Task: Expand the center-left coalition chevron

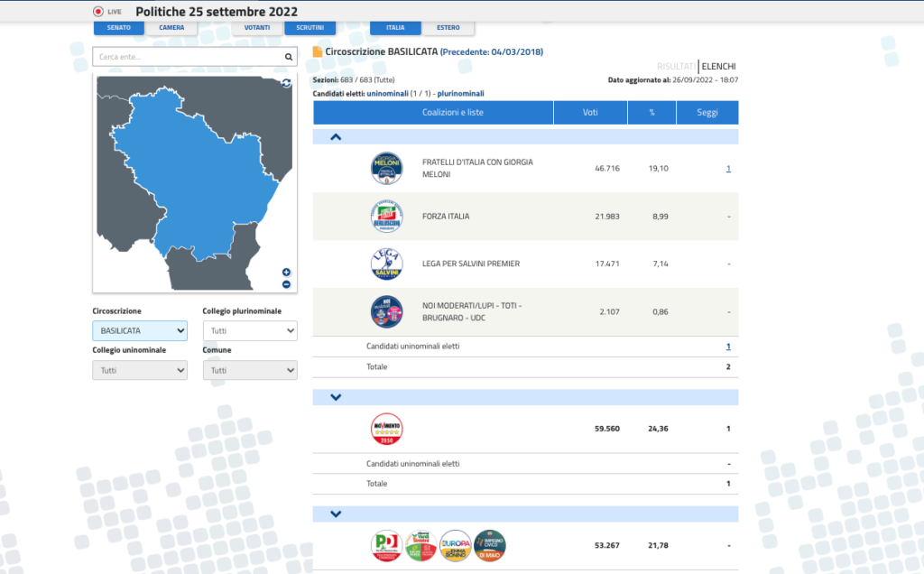Action: (x=336, y=514)
